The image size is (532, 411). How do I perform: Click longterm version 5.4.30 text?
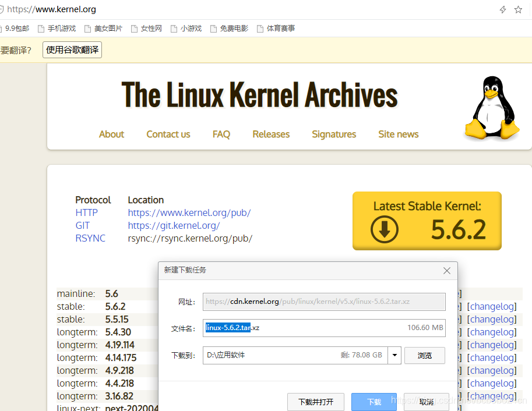[x=118, y=332]
